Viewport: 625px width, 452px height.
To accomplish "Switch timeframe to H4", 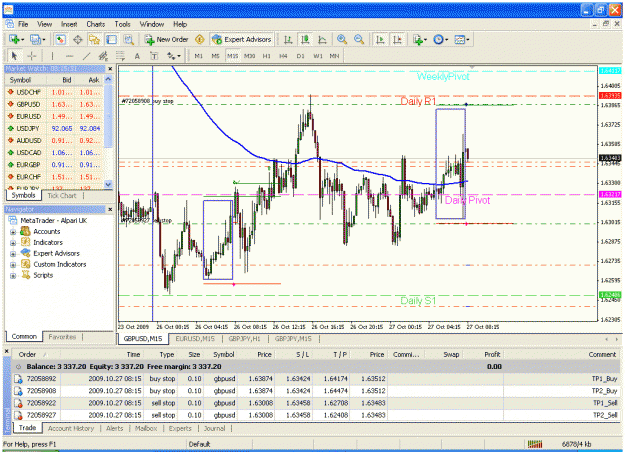I will click(x=283, y=56).
